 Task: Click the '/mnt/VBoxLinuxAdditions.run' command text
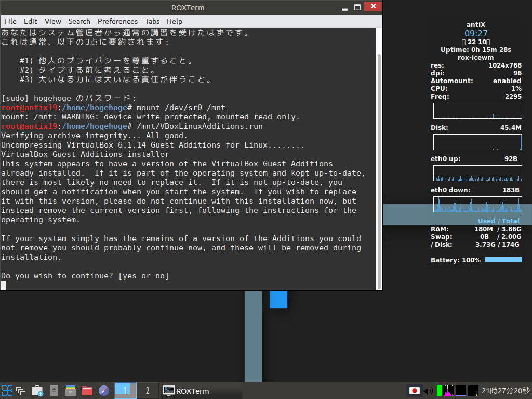(x=199, y=126)
